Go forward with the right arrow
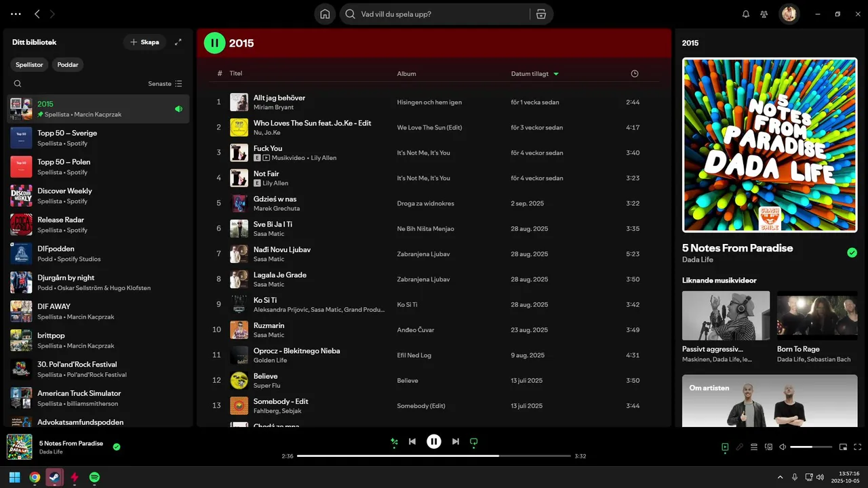Viewport: 868px width, 488px height. tap(53, 14)
